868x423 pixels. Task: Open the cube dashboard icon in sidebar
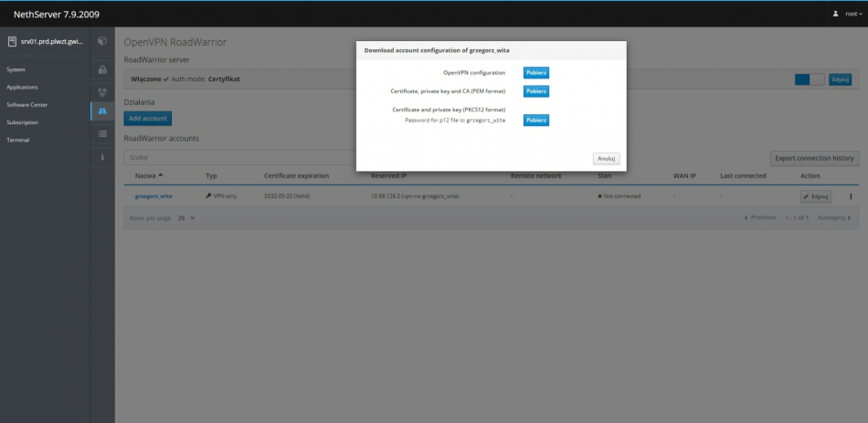pyautogui.click(x=102, y=41)
